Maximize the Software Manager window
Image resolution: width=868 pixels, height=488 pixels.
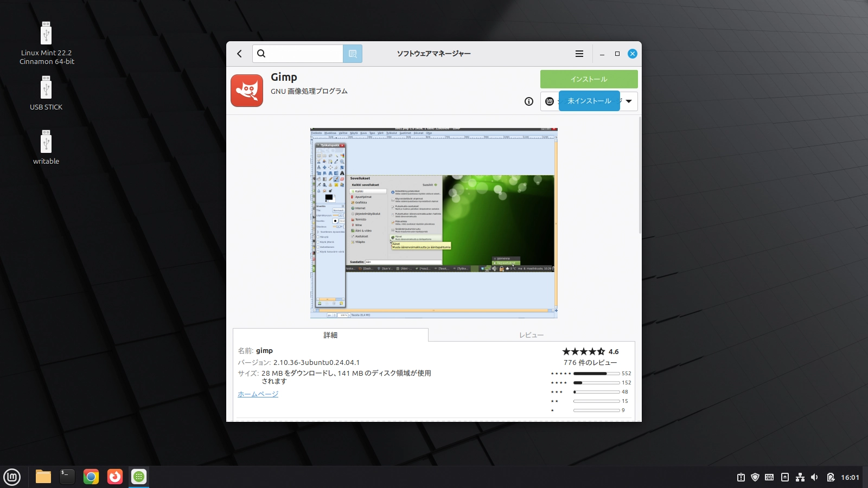click(x=617, y=54)
